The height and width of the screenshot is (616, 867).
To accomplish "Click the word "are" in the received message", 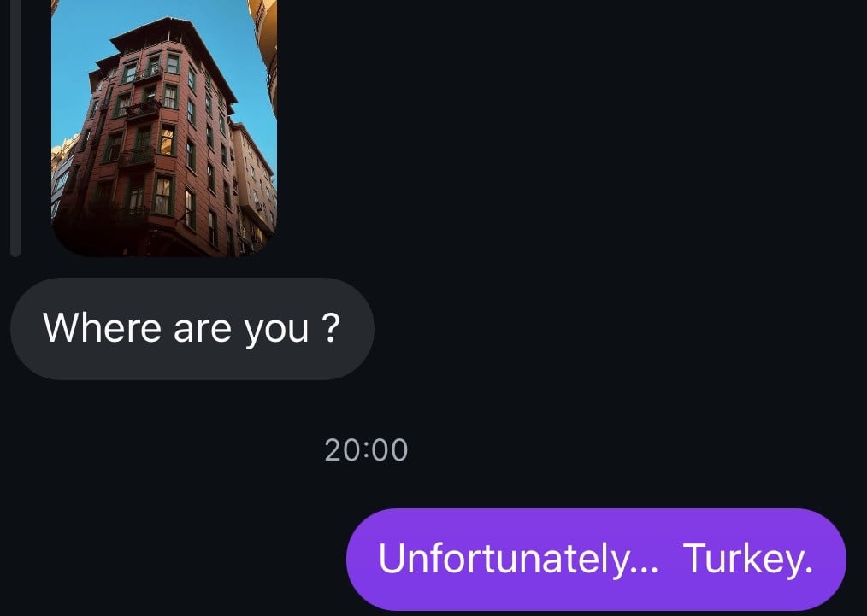I will click(x=203, y=331).
